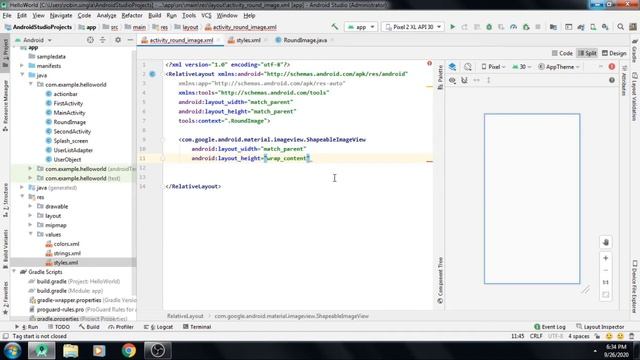This screenshot has width=640, height=360.
Task: Open the Project side tool window
Action: (x=5, y=53)
